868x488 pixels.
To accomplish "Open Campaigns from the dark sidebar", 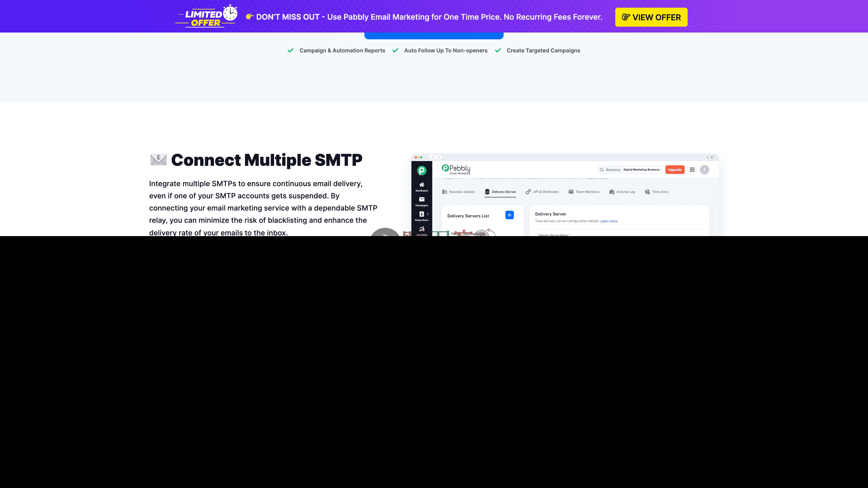I will coord(422,202).
